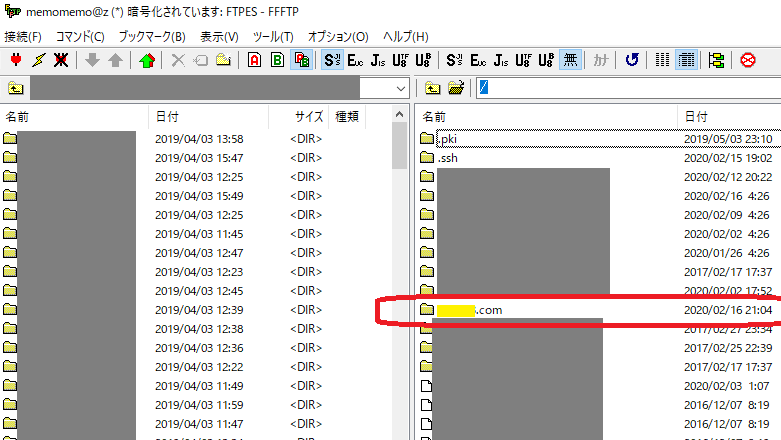Image resolution: width=781 pixels, height=440 pixels.
Task: Enable Binary transfer mode (green B)
Action: pos(277,60)
